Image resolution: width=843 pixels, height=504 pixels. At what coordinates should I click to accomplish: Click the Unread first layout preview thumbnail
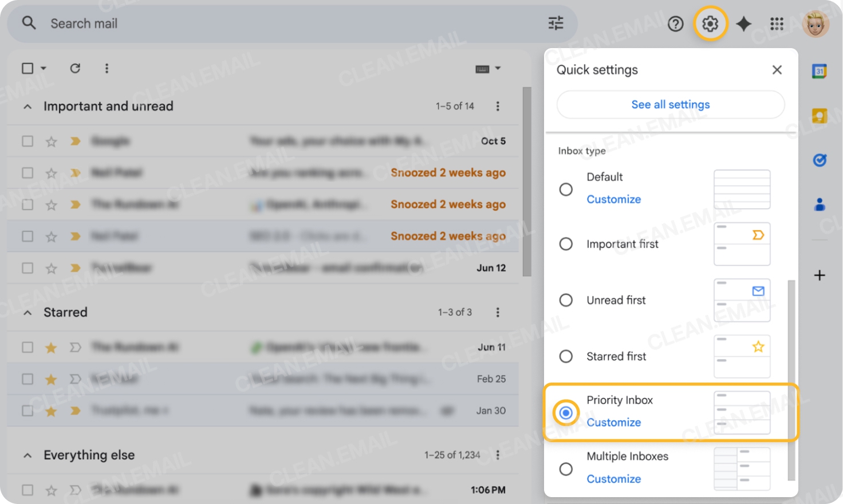pos(742,300)
